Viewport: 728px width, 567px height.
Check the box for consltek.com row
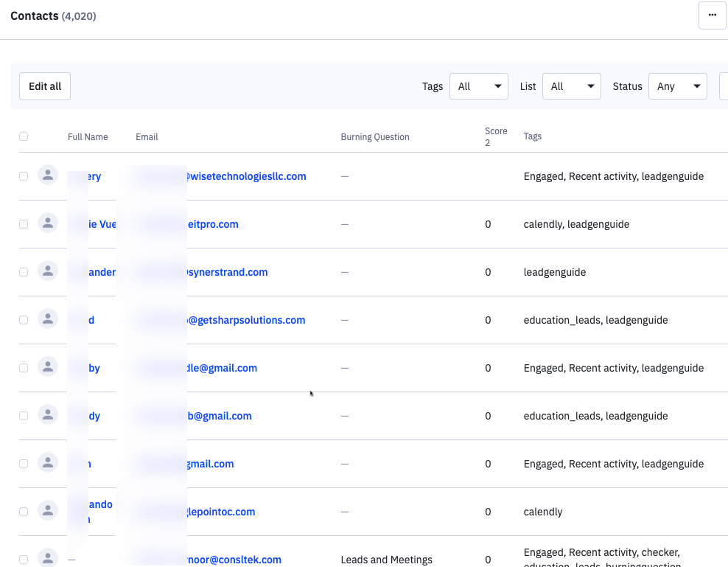(x=24, y=559)
